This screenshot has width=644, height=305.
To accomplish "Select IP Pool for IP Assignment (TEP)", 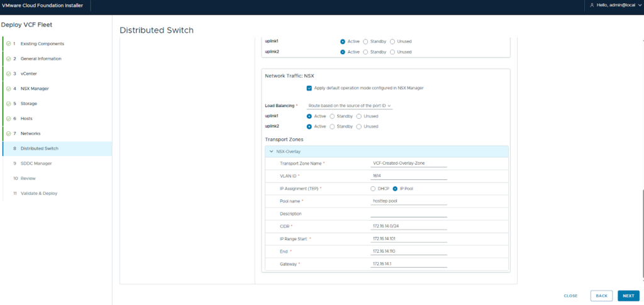I will 395,189.
